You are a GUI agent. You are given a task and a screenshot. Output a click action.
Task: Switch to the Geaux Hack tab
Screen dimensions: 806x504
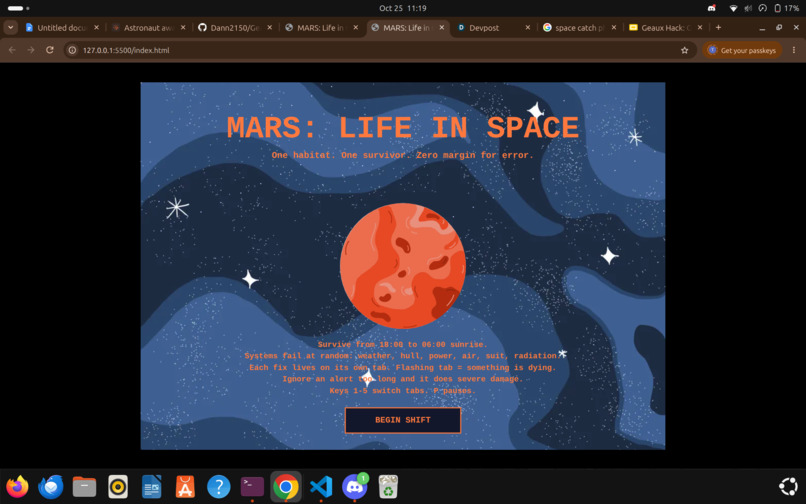point(666,28)
